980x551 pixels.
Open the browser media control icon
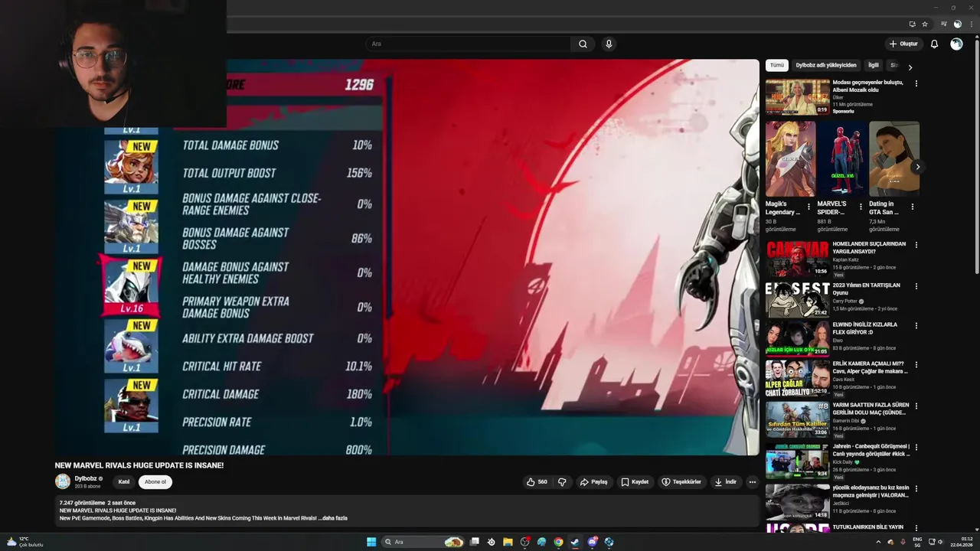coord(944,24)
